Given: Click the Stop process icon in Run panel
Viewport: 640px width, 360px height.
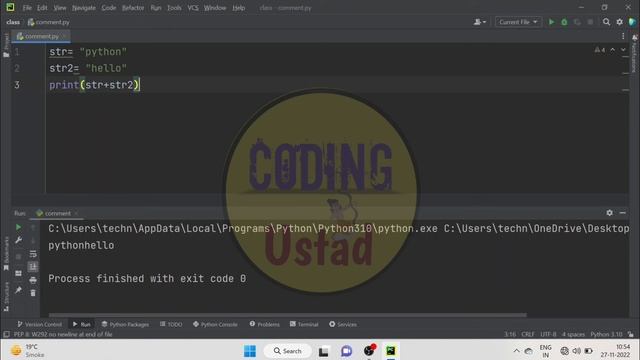Looking at the screenshot, I should [18, 256].
